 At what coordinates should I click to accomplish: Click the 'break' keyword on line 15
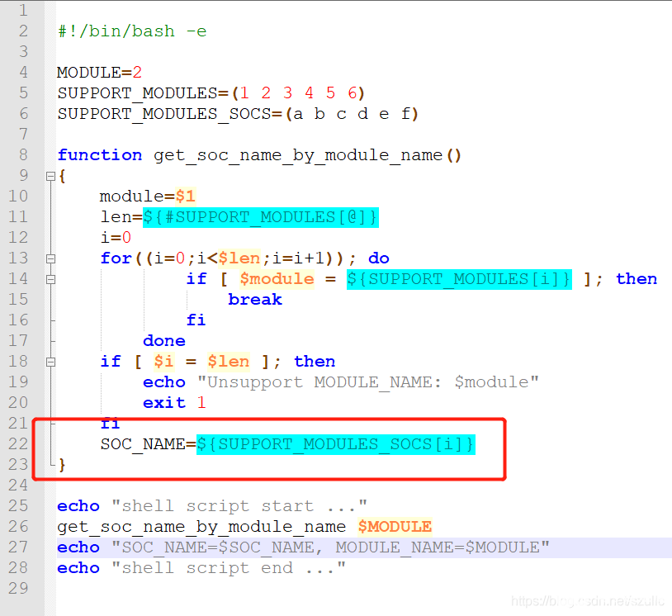click(x=255, y=299)
